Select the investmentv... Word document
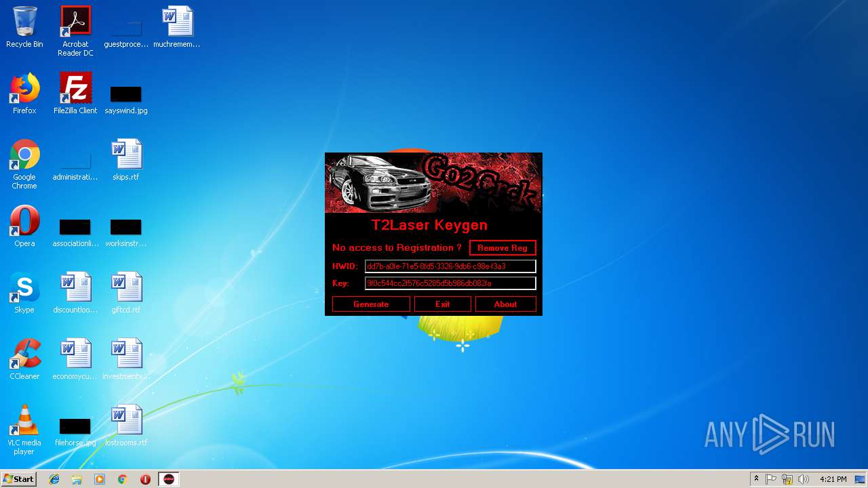868x488 pixels. click(x=126, y=359)
